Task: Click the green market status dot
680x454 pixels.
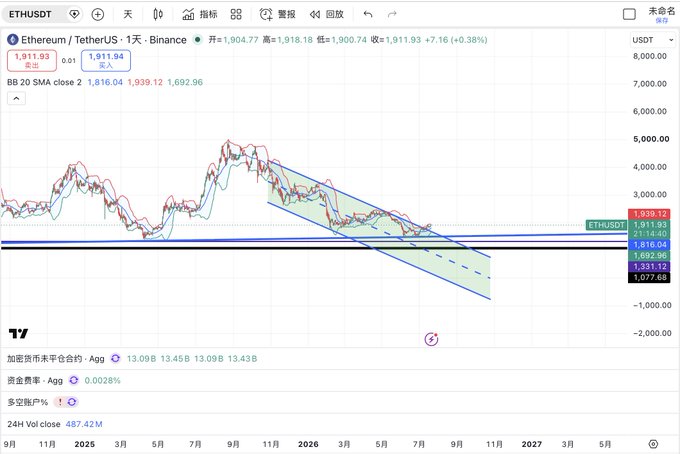Action: pos(198,40)
